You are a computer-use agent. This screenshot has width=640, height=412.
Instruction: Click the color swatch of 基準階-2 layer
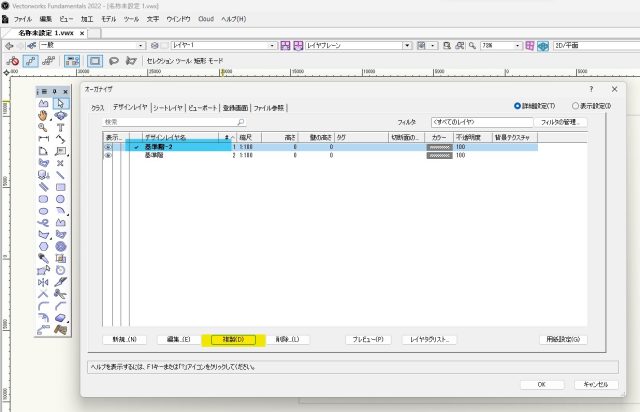tap(439, 147)
